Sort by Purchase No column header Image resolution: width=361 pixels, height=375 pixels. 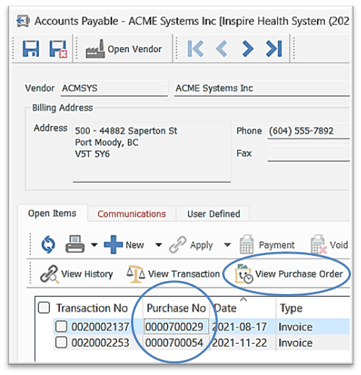(x=176, y=308)
